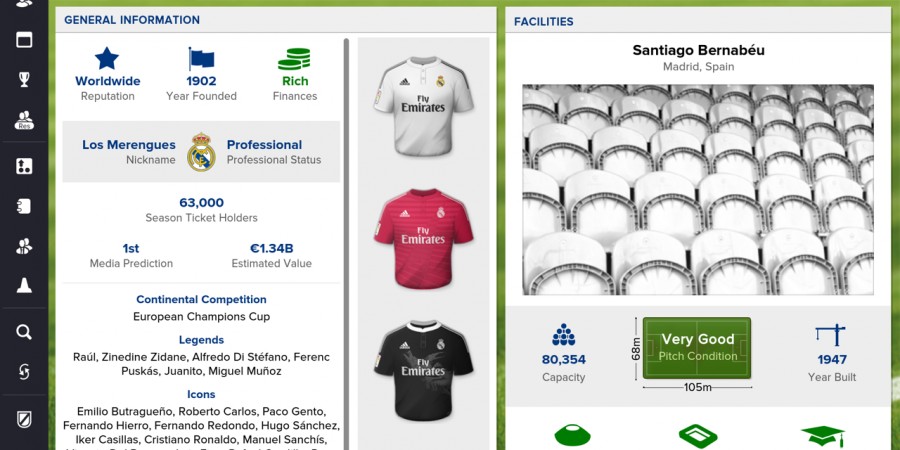The height and width of the screenshot is (450, 900).
Task: Open the reserves squad icon
Action: click(x=24, y=120)
